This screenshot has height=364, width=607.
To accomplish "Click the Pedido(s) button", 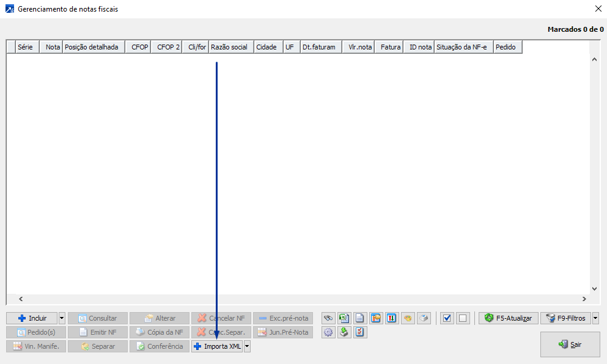I will [x=36, y=332].
